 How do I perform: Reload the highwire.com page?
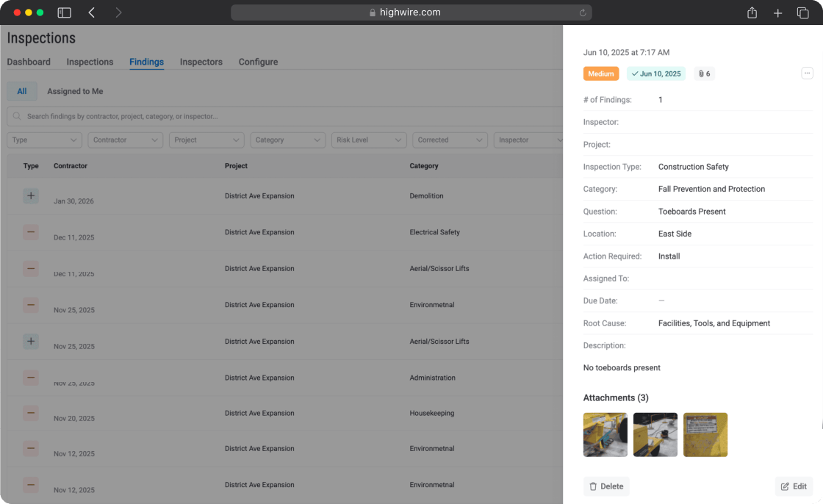pyautogui.click(x=583, y=12)
